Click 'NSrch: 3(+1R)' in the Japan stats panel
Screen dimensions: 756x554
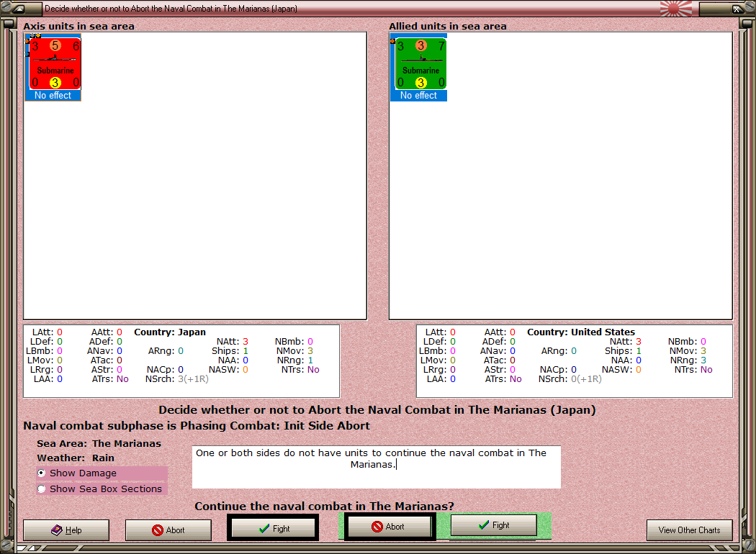click(x=177, y=379)
